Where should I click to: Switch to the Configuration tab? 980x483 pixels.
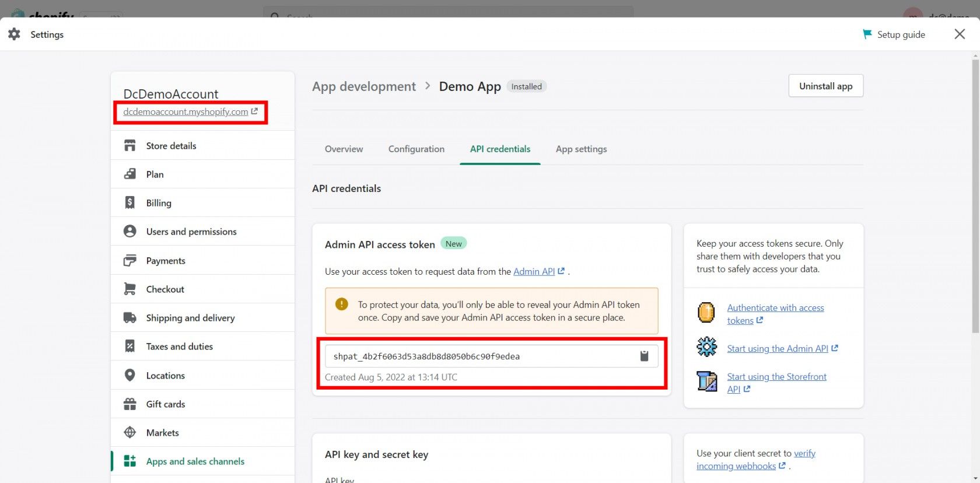click(416, 149)
